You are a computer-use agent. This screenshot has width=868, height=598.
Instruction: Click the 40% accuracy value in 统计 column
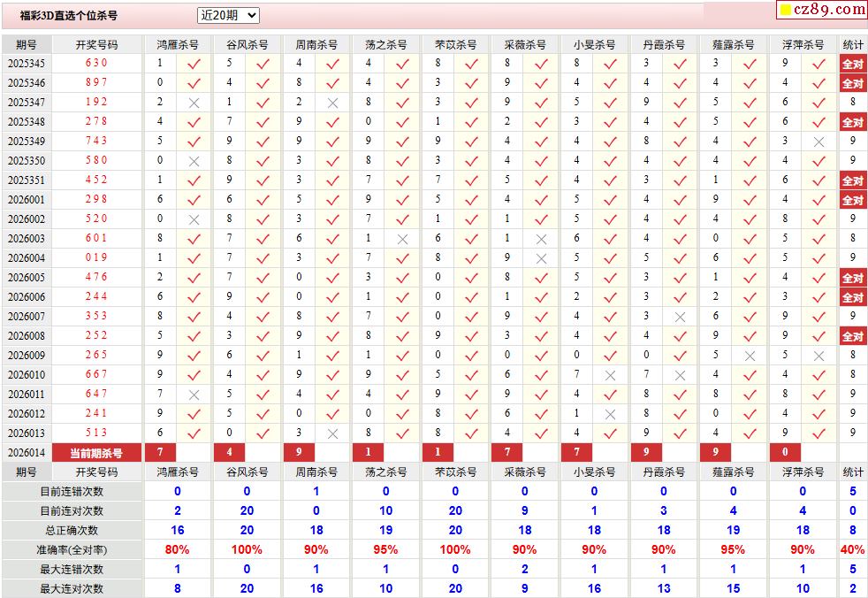point(852,550)
